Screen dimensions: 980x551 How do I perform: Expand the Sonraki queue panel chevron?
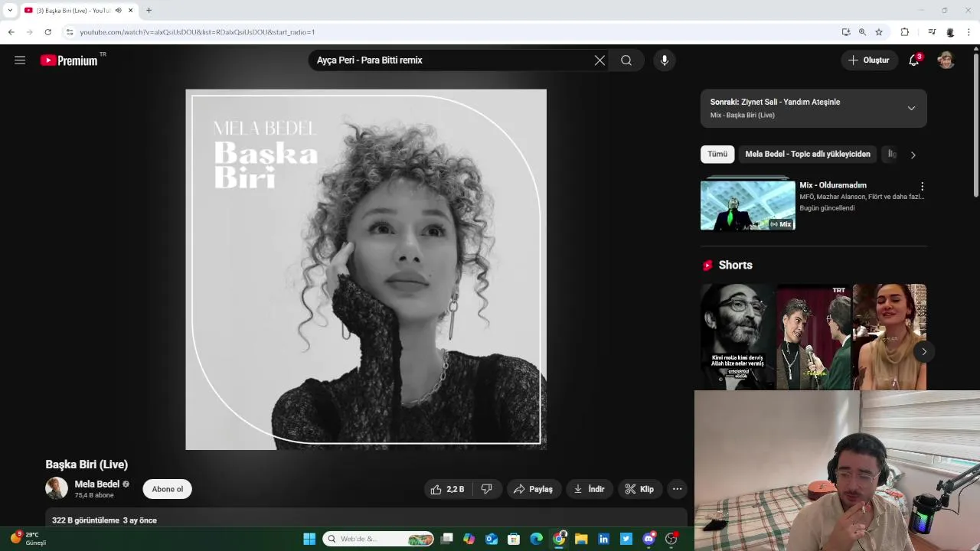click(x=911, y=108)
